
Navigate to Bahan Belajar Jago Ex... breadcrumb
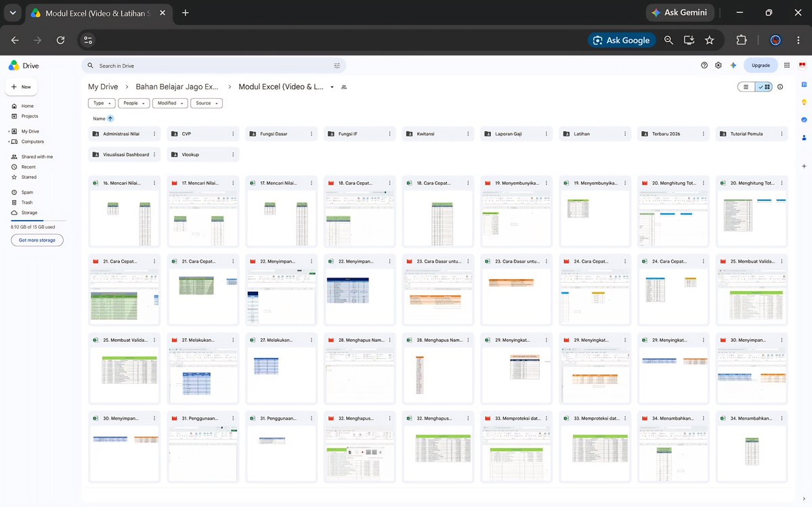[177, 87]
